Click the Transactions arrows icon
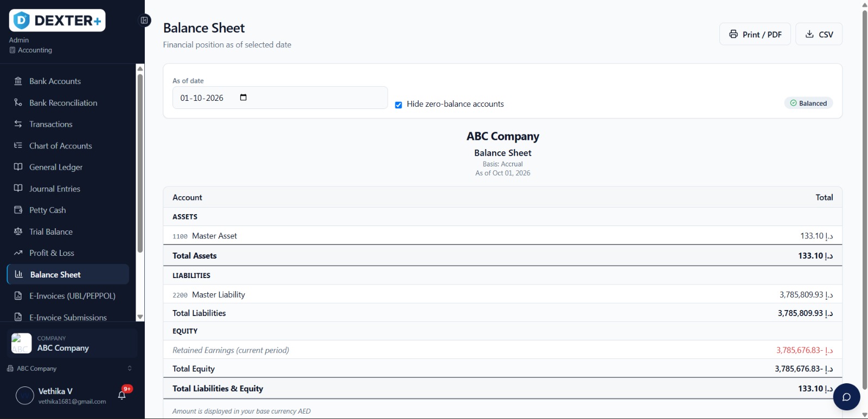This screenshot has width=868, height=419. (x=18, y=124)
